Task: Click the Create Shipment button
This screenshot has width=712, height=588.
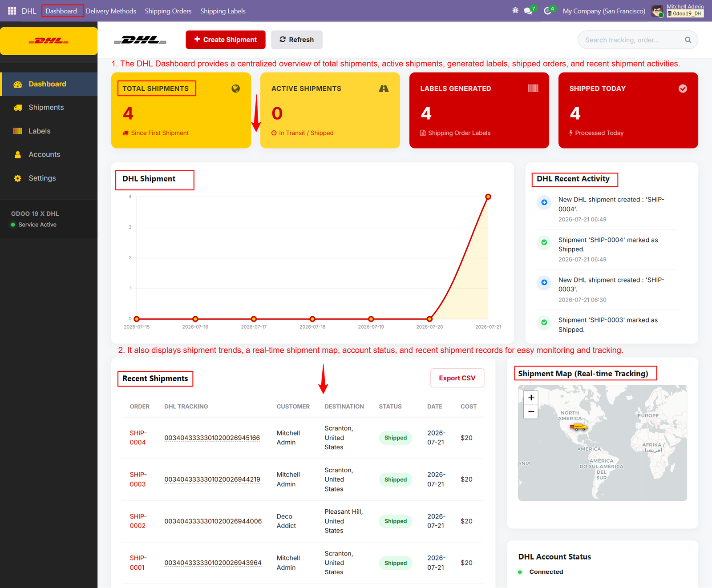Action: coord(226,40)
